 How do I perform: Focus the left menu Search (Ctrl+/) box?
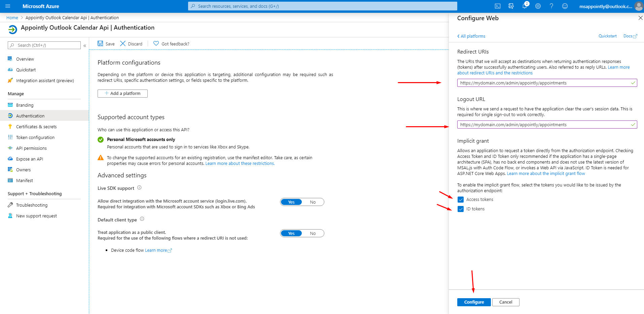(x=44, y=45)
